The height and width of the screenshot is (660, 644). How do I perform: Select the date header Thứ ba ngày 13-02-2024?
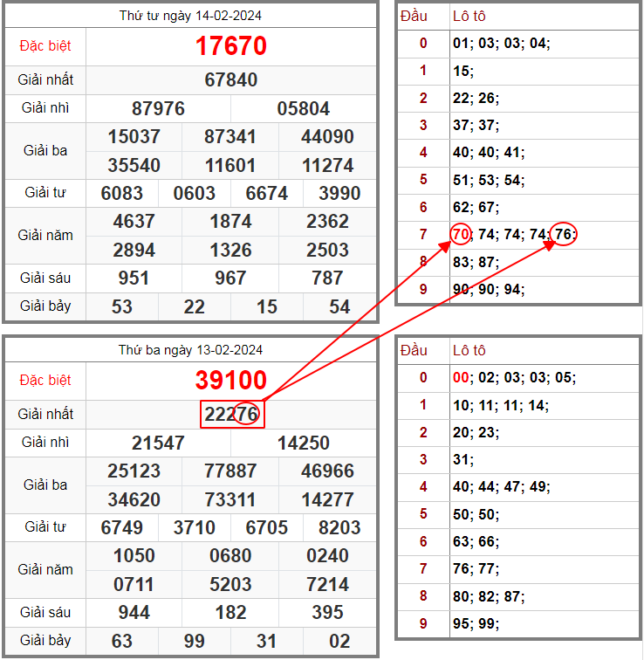point(190,350)
